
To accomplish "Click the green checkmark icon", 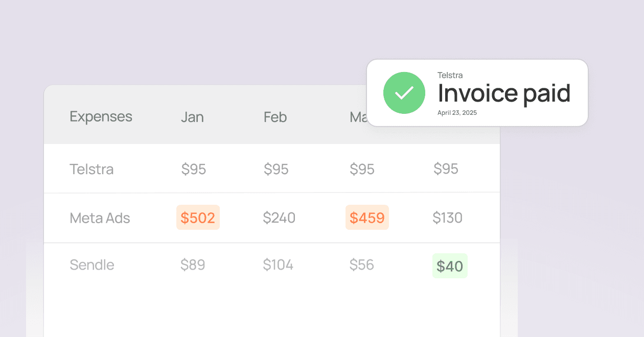I will [404, 93].
